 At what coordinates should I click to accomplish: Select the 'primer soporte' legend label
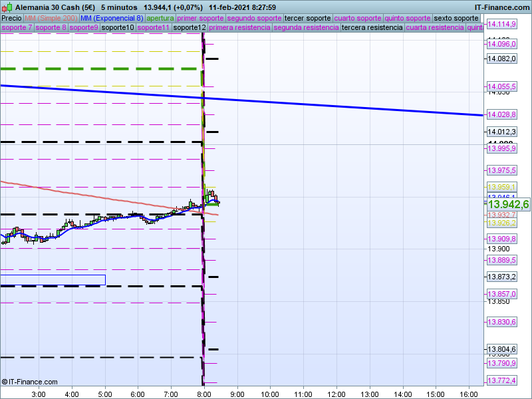coord(201,18)
